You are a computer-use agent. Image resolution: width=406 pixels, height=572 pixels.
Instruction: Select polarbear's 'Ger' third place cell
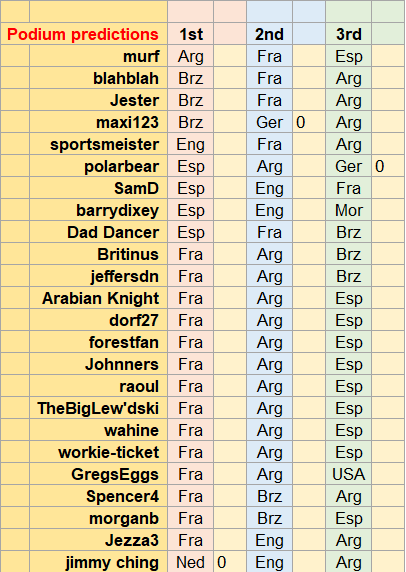coord(348,166)
